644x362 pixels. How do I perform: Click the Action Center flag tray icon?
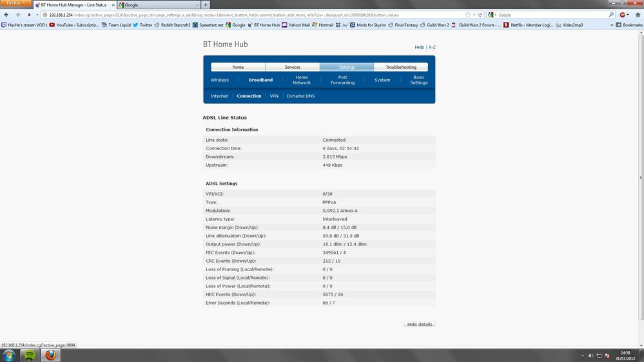[x=607, y=356]
